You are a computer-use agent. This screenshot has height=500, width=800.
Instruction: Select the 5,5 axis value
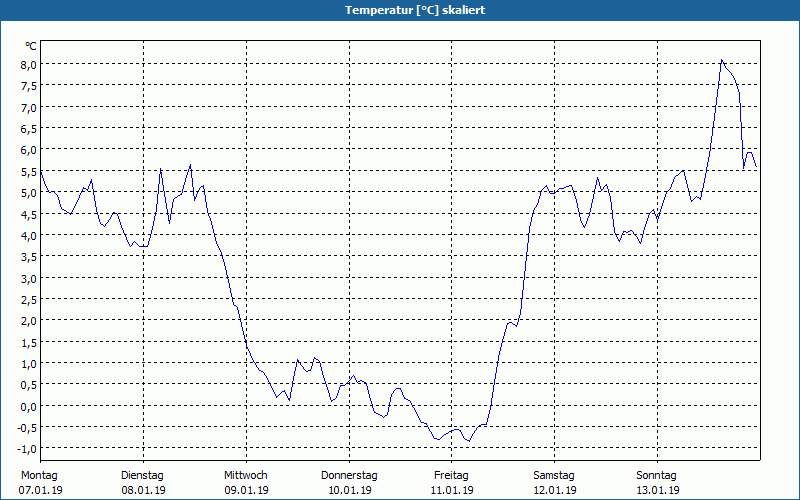point(29,171)
